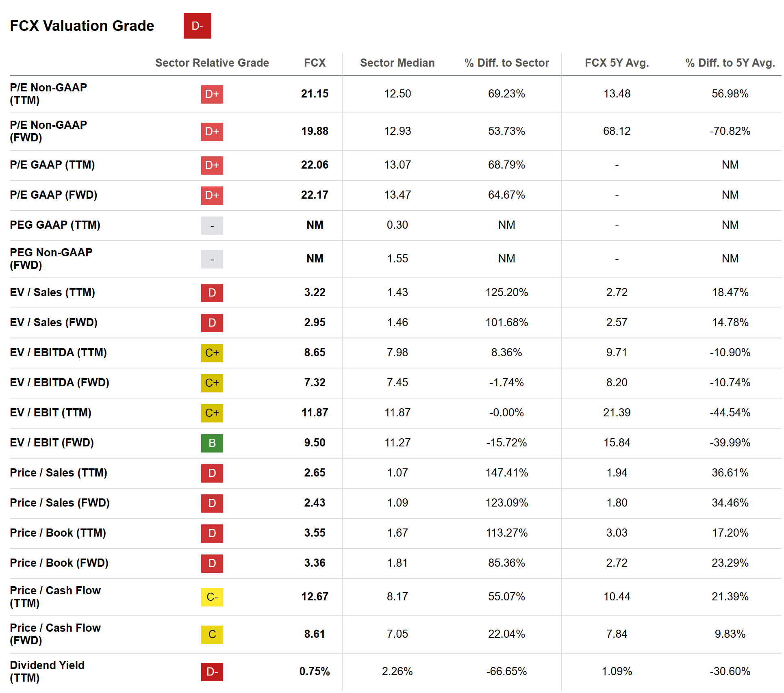The image size is (784, 693).
Task: Click the FCX column header
Action: (x=315, y=63)
